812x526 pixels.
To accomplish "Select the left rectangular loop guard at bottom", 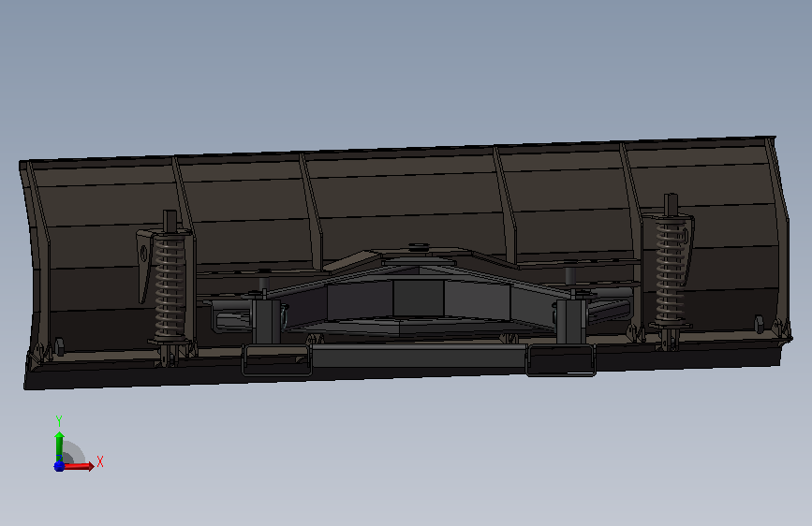I will click(x=276, y=359).
